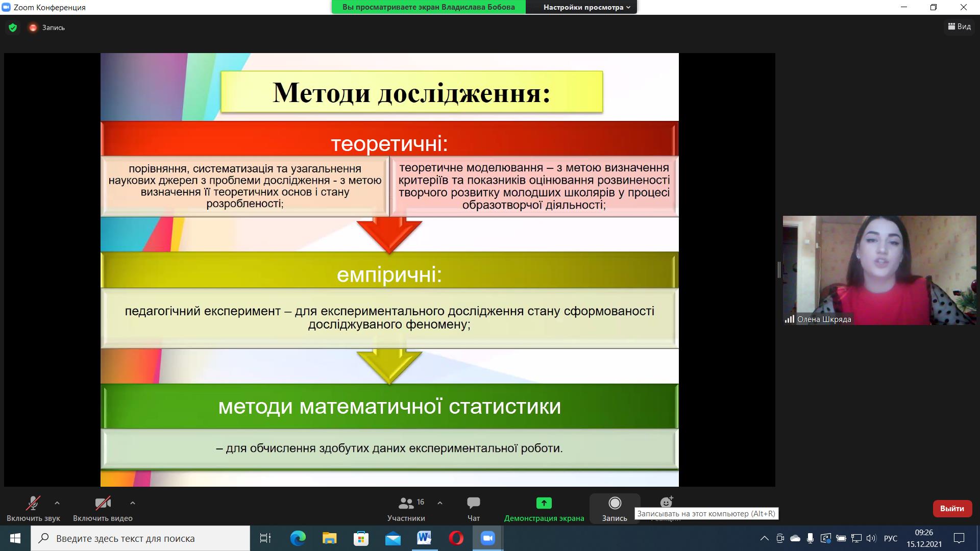The width and height of the screenshot is (980, 551).
Task: Click the red Запись recording indicator
Action: click(x=47, y=28)
